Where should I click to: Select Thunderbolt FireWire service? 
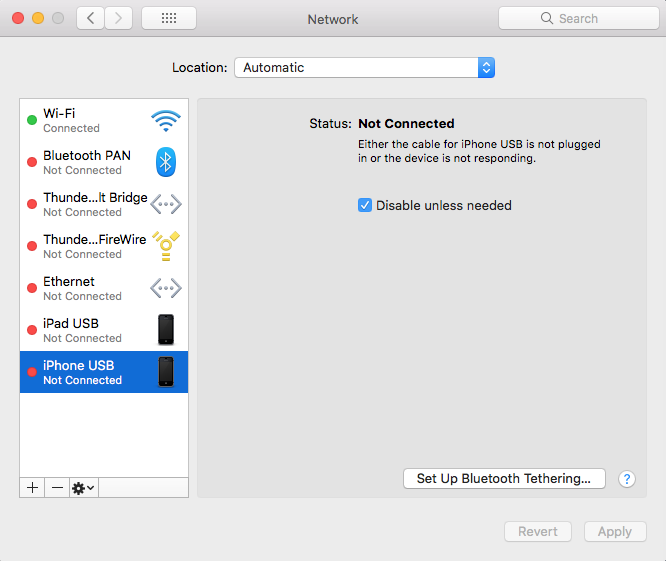(x=104, y=246)
